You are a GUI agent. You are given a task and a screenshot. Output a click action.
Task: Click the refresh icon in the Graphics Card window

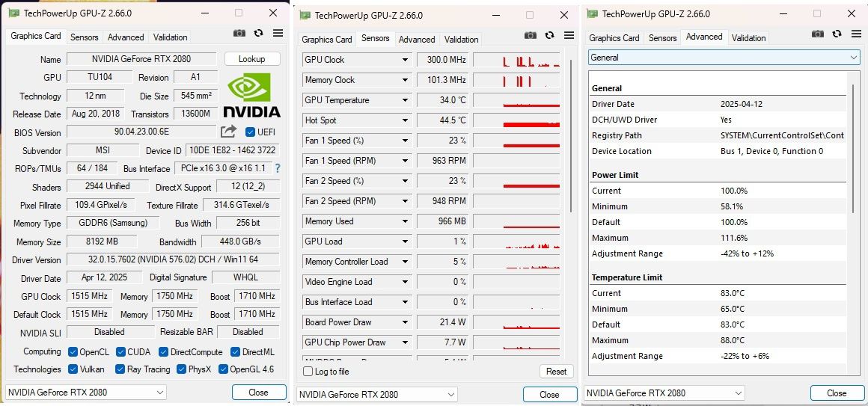(x=258, y=33)
